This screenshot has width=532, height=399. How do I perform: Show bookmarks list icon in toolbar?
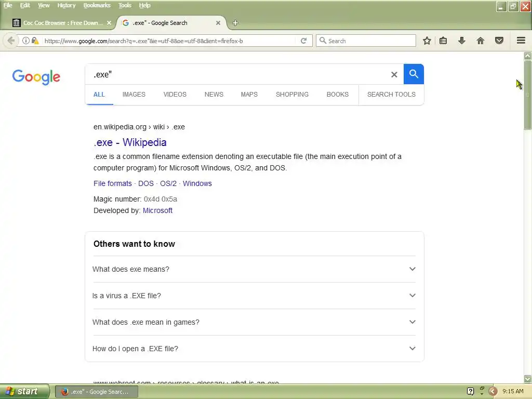443,41
